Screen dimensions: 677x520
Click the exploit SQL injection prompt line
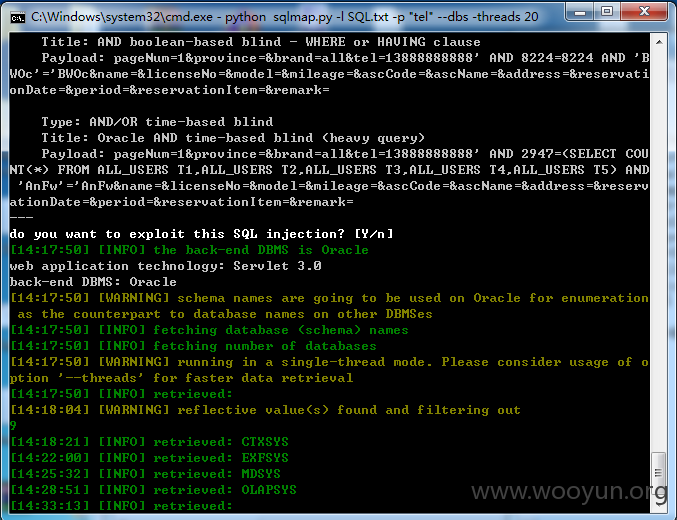202,234
